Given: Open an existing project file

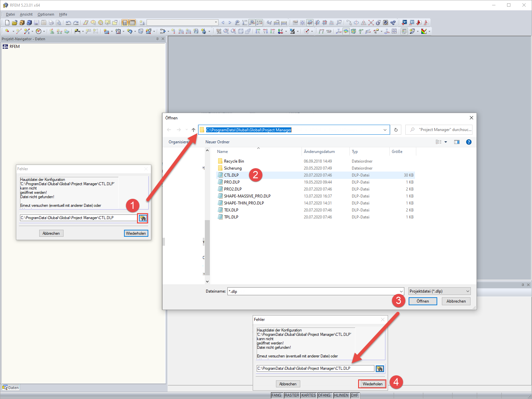Looking at the screenshot, I should coord(14,22).
